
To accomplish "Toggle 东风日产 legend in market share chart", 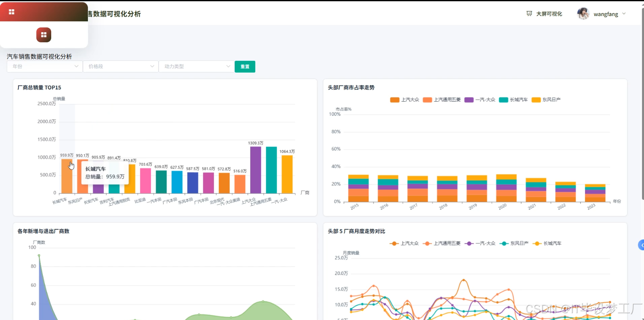I will click(x=546, y=100).
